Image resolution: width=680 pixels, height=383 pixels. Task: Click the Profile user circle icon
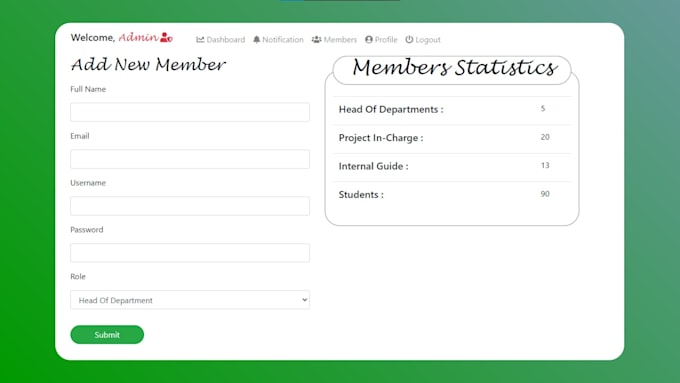click(369, 39)
